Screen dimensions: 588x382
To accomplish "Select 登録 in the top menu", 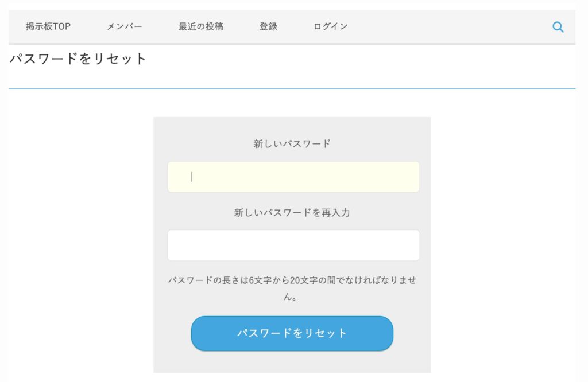I will (x=268, y=26).
